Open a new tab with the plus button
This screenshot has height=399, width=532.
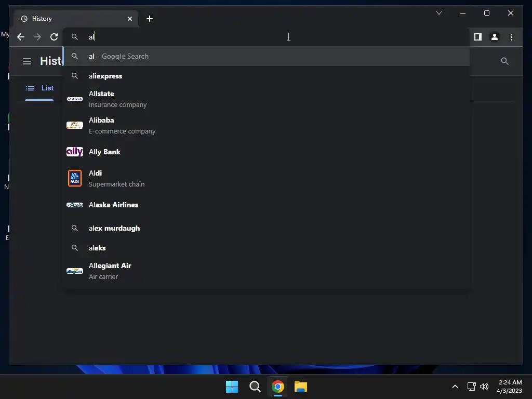pos(150,19)
